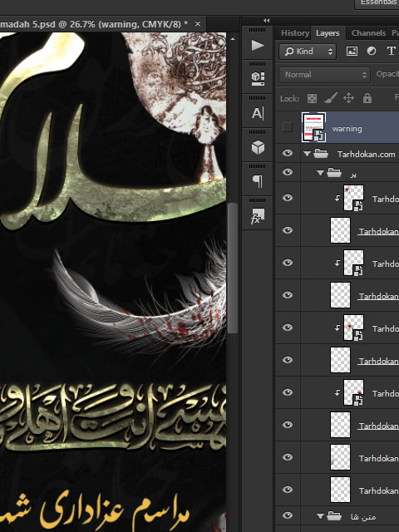This screenshot has height=532, width=399.
Task: Click the canvas vertical scrollbar thumb
Action: [233, 268]
